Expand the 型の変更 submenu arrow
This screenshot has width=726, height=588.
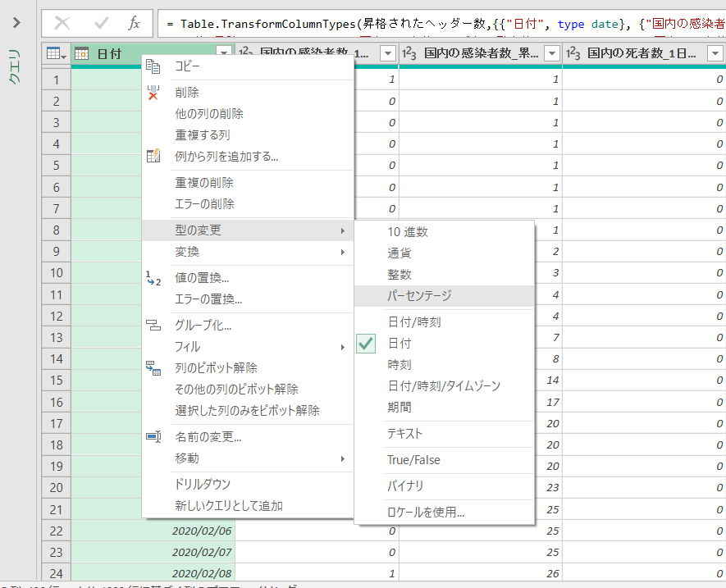point(343,230)
